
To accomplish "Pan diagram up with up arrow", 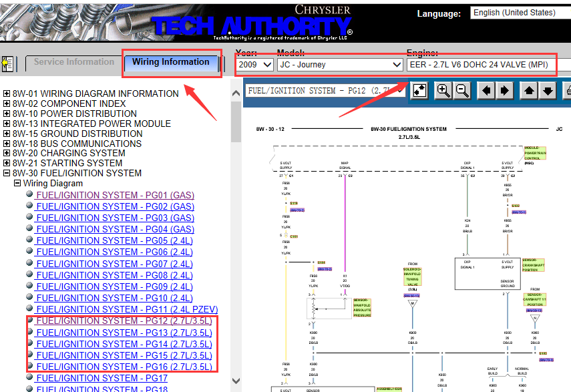I will pos(529,90).
